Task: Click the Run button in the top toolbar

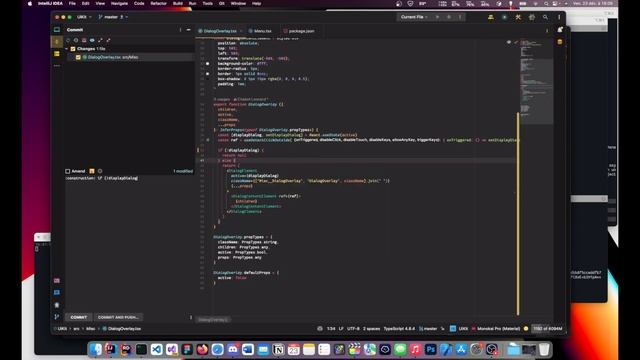Action: click(437, 17)
